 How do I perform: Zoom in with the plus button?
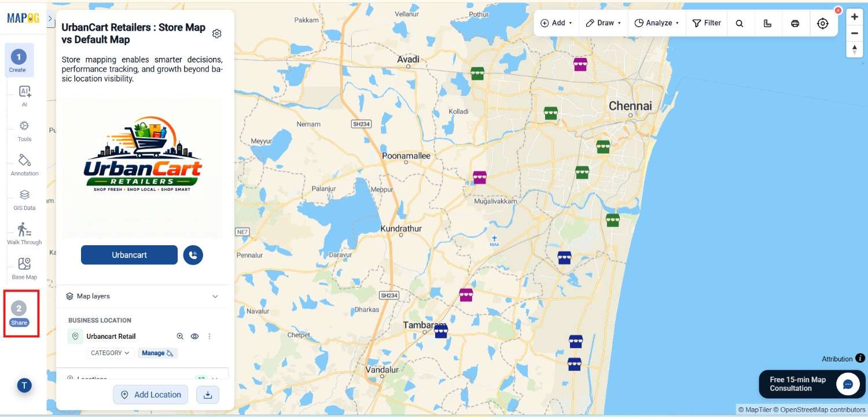(x=855, y=17)
